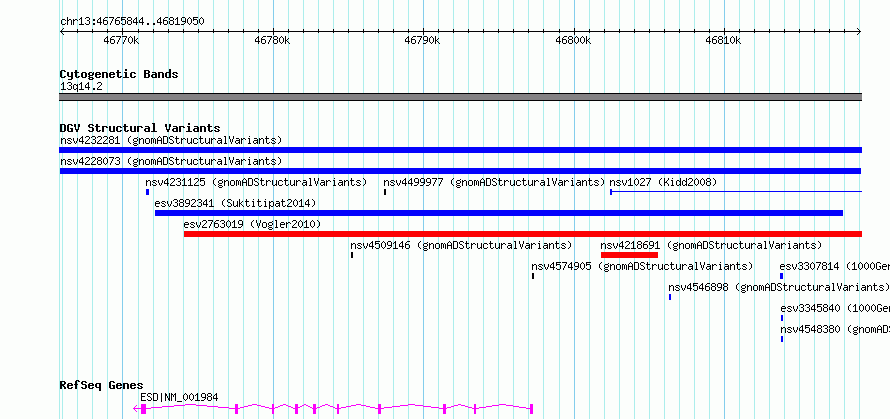Click the 46770k ruler tick label
The width and height of the screenshot is (890, 419).
(x=121, y=40)
